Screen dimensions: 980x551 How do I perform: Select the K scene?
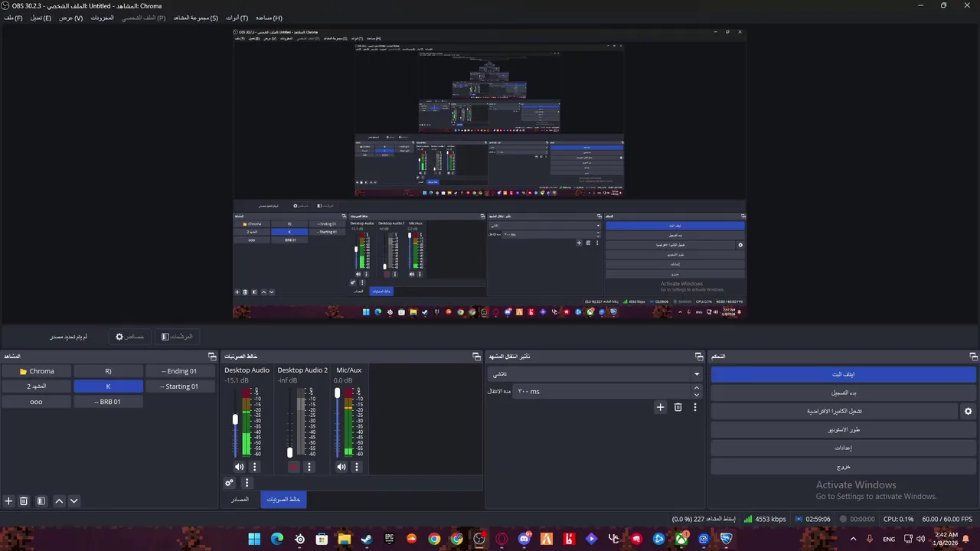tap(108, 386)
